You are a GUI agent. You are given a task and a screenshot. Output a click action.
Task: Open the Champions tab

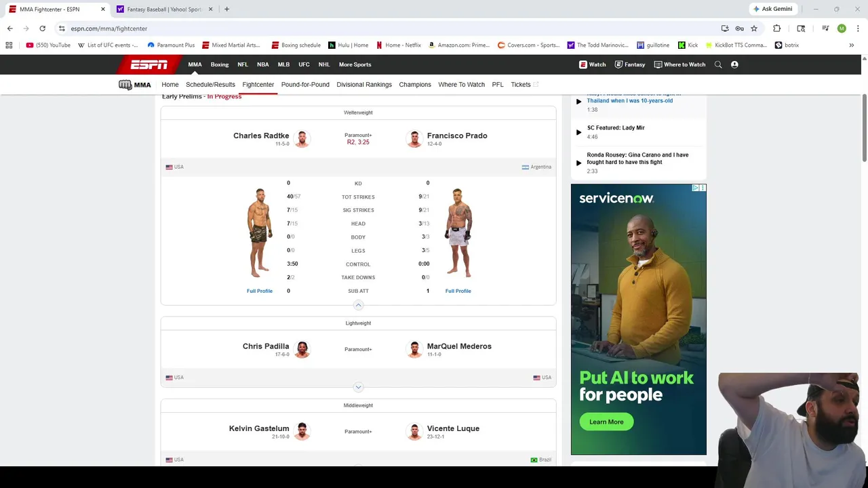[415, 85]
